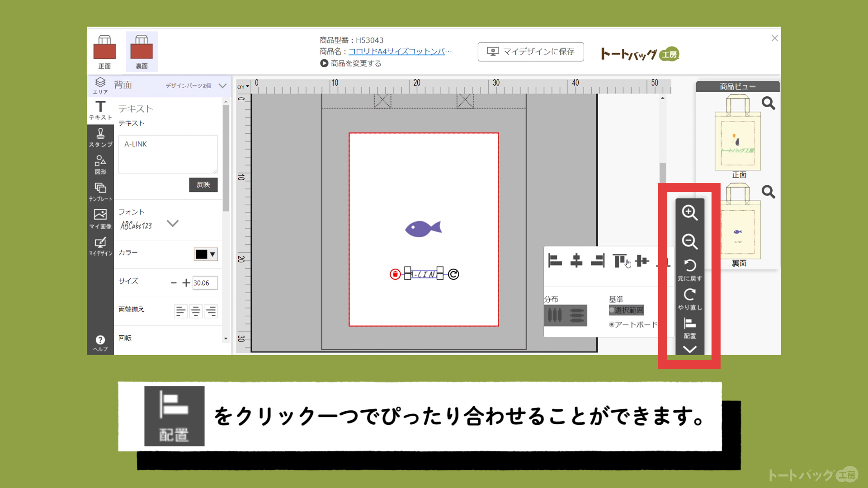The height and width of the screenshot is (488, 868).
Task: Magnify the 裏面 product preview
Action: pos(768,192)
